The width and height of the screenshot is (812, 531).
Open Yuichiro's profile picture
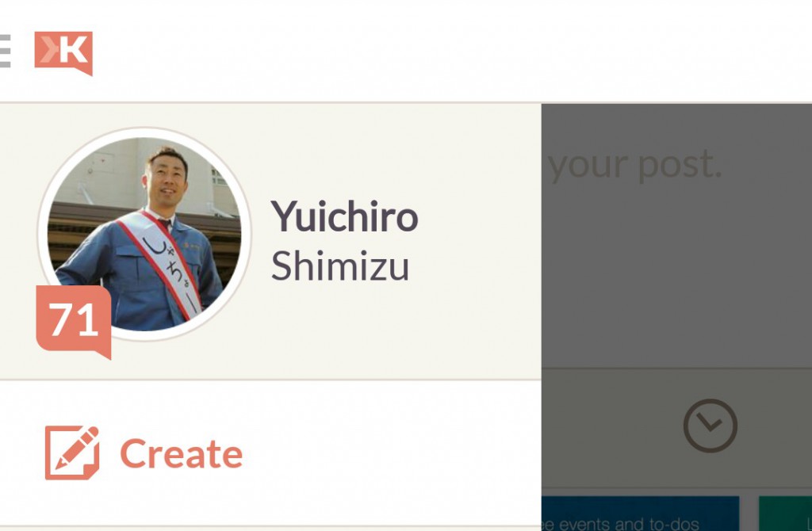(144, 234)
